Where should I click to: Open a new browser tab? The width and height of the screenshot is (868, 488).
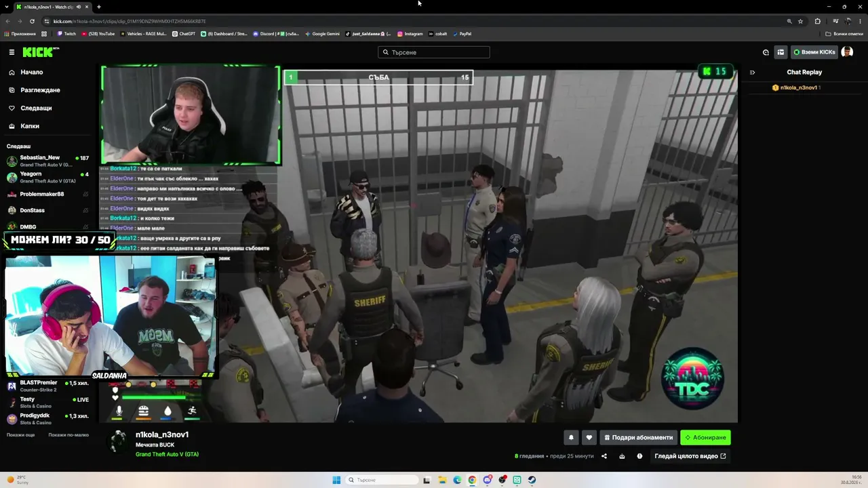[x=99, y=7]
